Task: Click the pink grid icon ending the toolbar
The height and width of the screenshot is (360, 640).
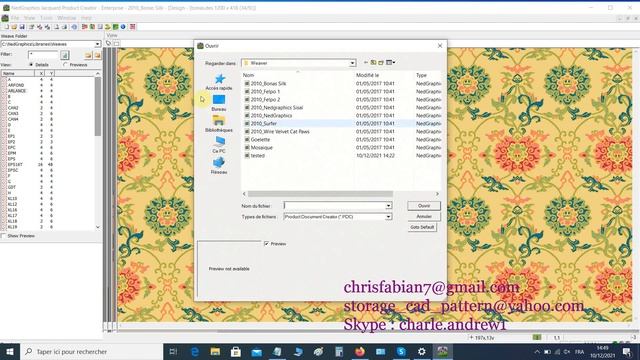Action: (133, 27)
